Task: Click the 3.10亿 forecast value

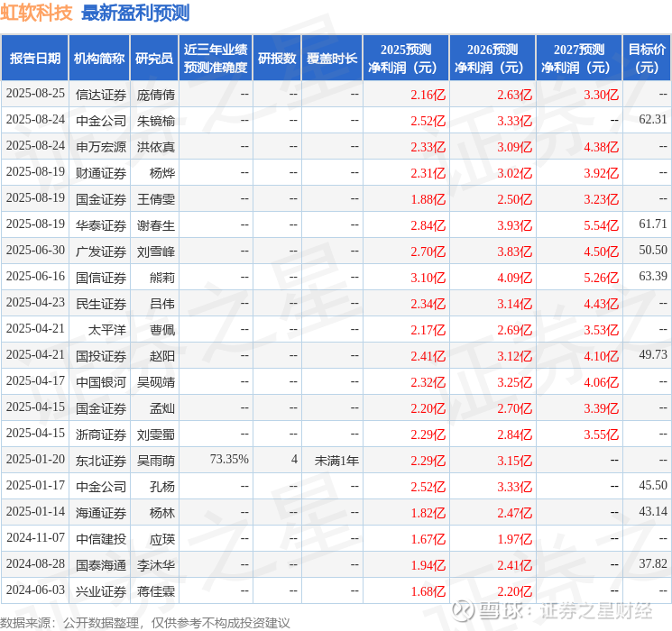Action: pos(428,278)
